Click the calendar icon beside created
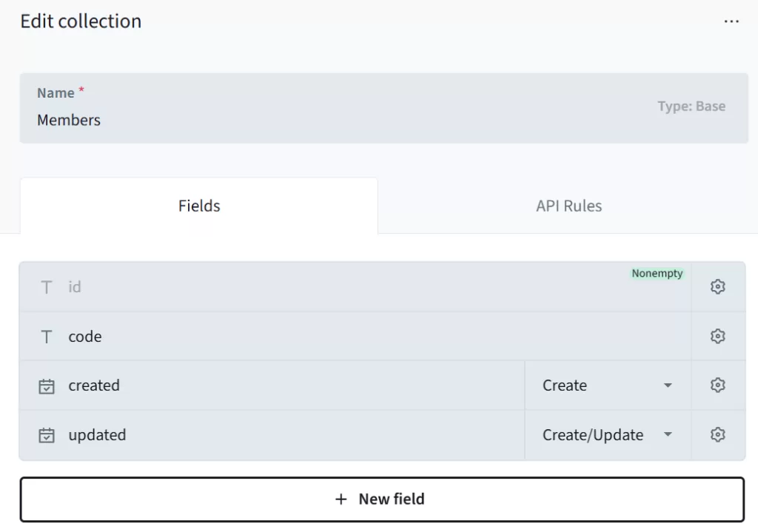The height and width of the screenshot is (532, 758). pos(47,386)
